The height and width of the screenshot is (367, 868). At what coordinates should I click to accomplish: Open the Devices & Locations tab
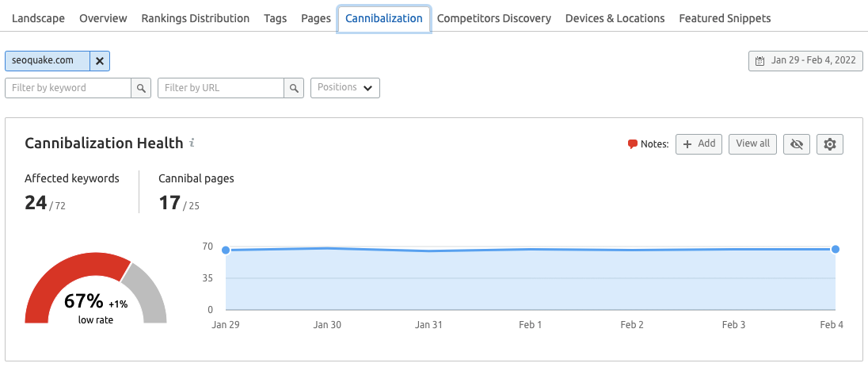click(x=615, y=18)
